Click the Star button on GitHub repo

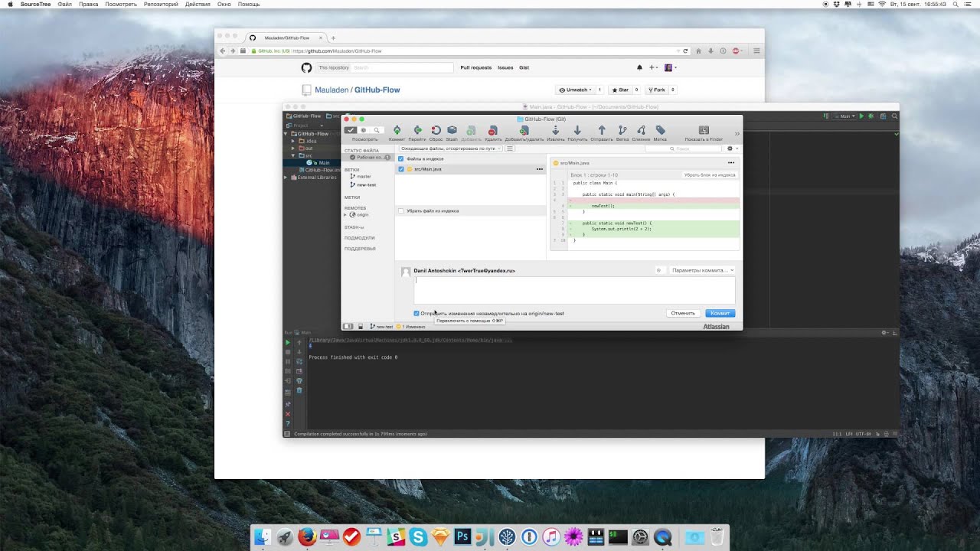pyautogui.click(x=619, y=90)
